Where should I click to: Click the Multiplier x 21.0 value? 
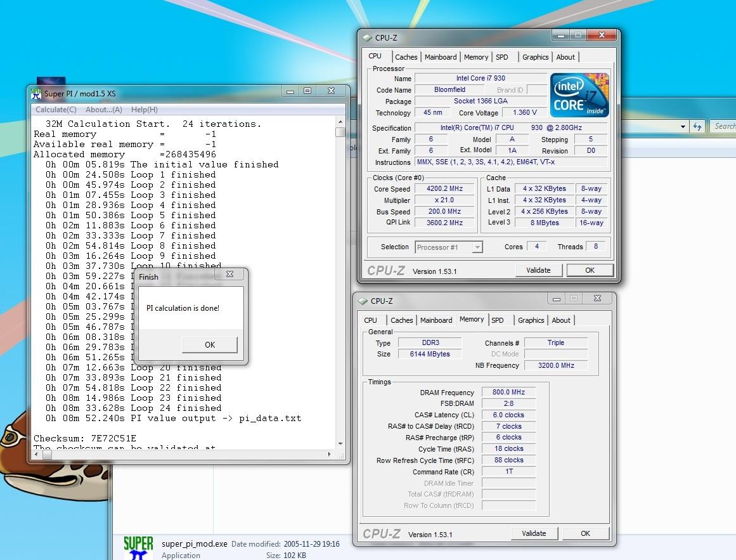point(444,200)
